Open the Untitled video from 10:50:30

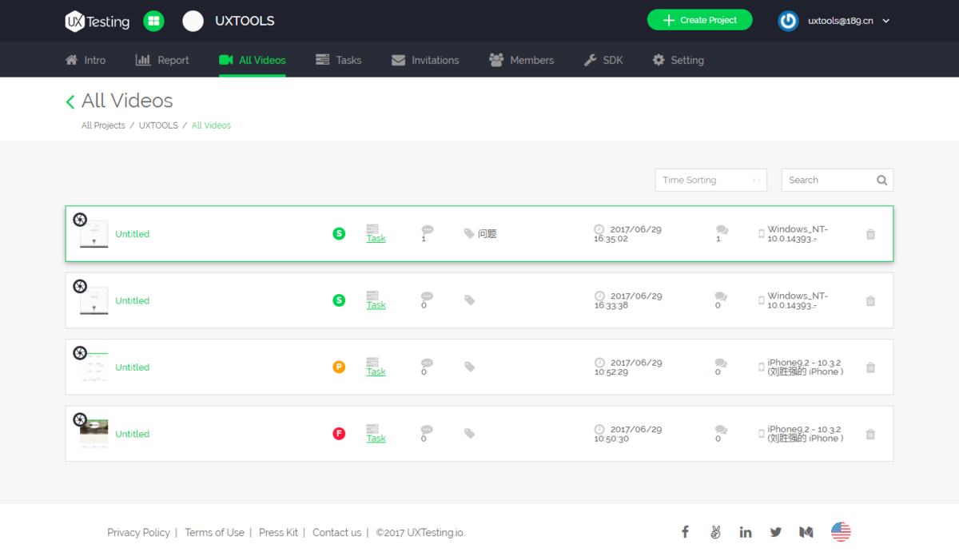(133, 434)
